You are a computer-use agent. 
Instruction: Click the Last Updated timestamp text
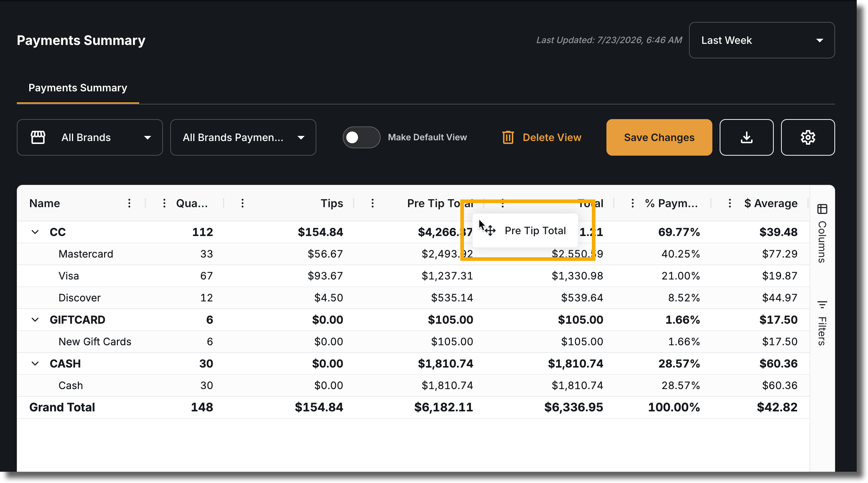click(609, 40)
